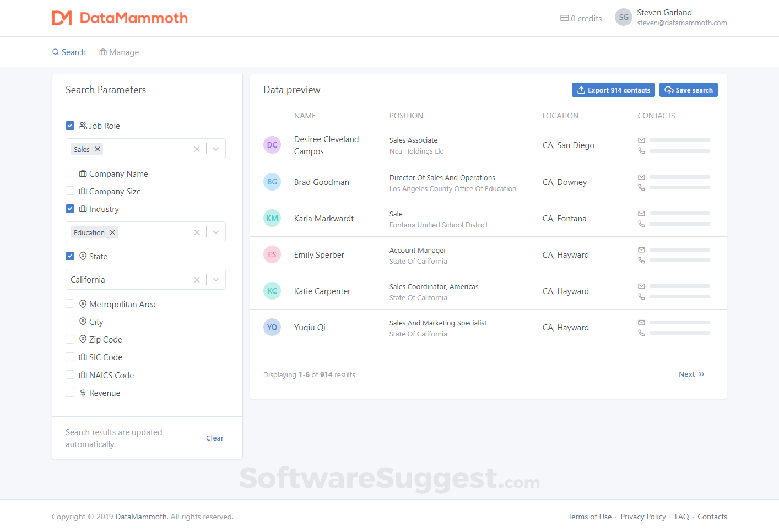Screen dimensions: 779x532
Task: Click the KM avatar for Karla Markwardt
Action: [x=272, y=218]
